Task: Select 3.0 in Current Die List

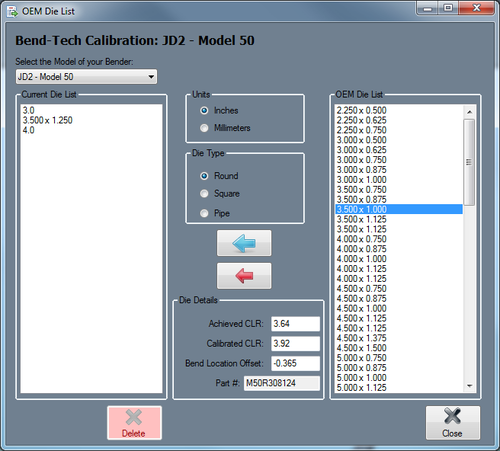Action: pyautogui.click(x=91, y=110)
